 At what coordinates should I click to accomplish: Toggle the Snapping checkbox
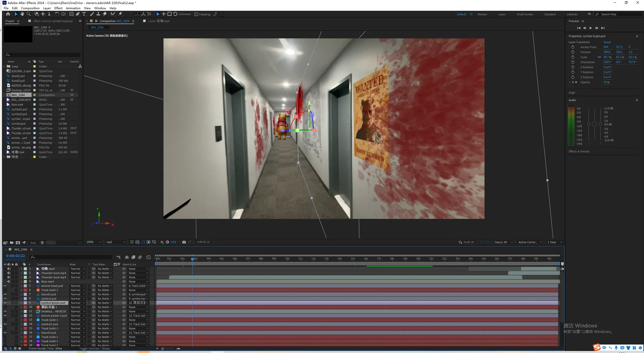(x=196, y=14)
